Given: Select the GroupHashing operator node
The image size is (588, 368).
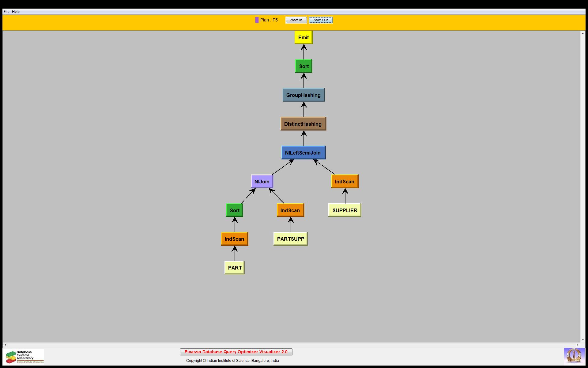Looking at the screenshot, I should coord(303,95).
